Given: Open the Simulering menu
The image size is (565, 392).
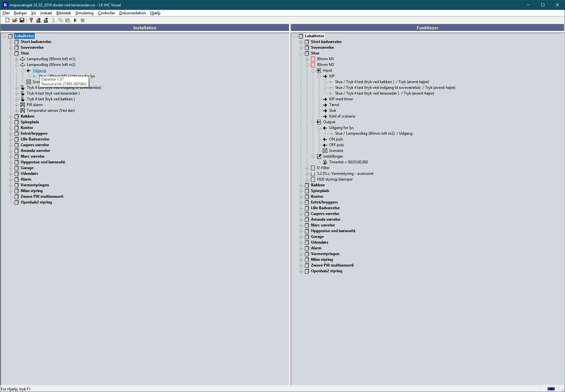Looking at the screenshot, I should [x=84, y=13].
